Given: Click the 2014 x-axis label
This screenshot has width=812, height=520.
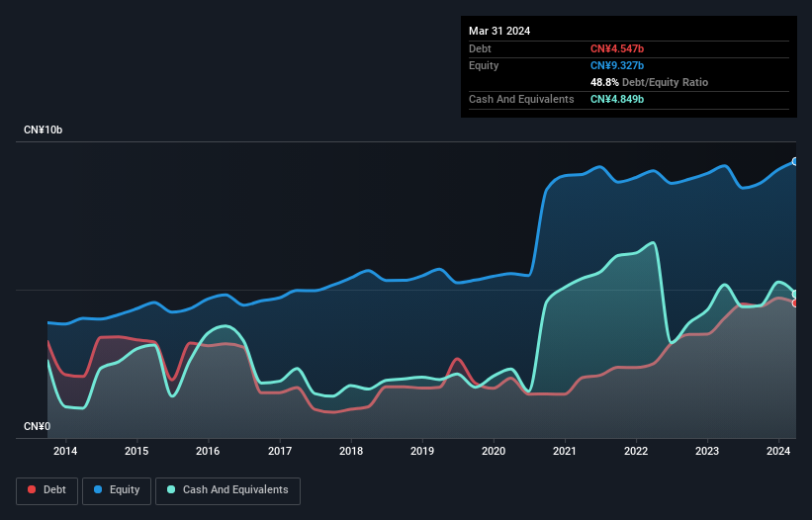Looking at the screenshot, I should click(65, 451).
